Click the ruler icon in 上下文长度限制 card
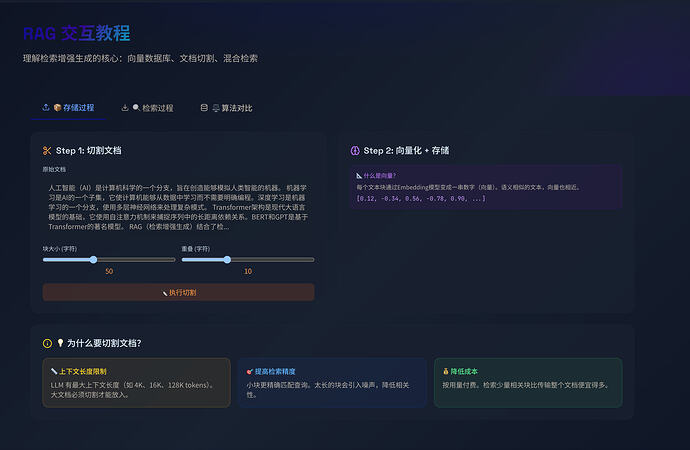 (x=54, y=371)
